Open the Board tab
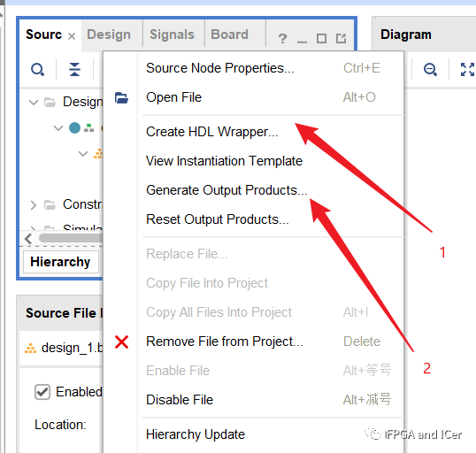Screen dimensions: 476x453 pyautogui.click(x=229, y=35)
